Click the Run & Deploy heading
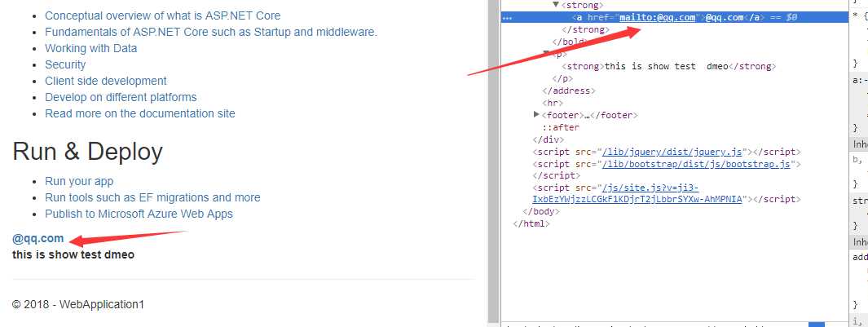 tap(87, 152)
